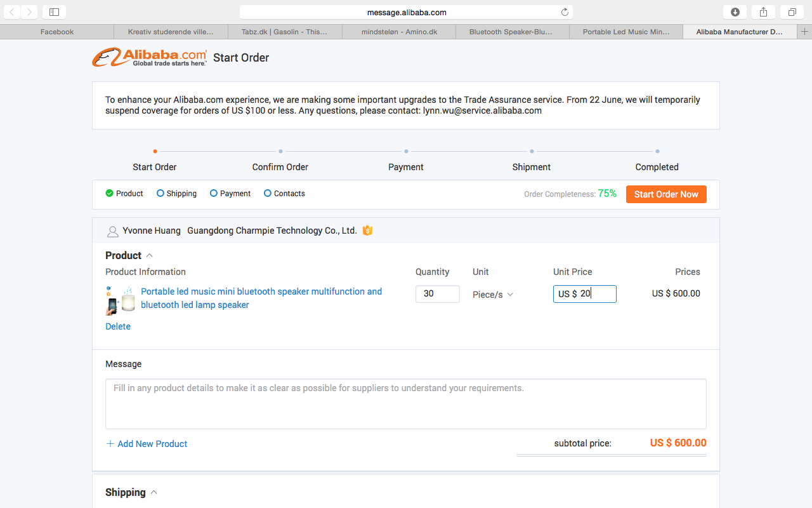Switch to the Bluetooth Speaker tab
The height and width of the screenshot is (508, 812).
coord(512,32)
